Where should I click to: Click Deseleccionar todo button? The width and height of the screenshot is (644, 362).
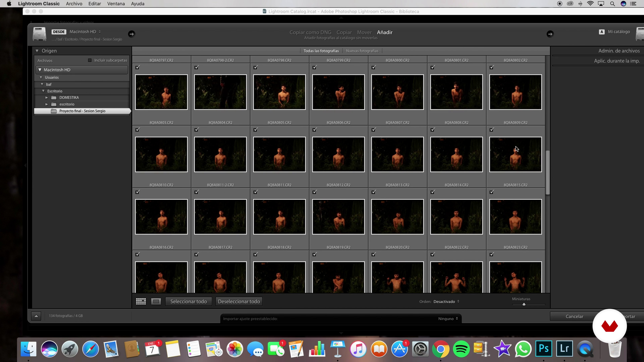tap(239, 301)
